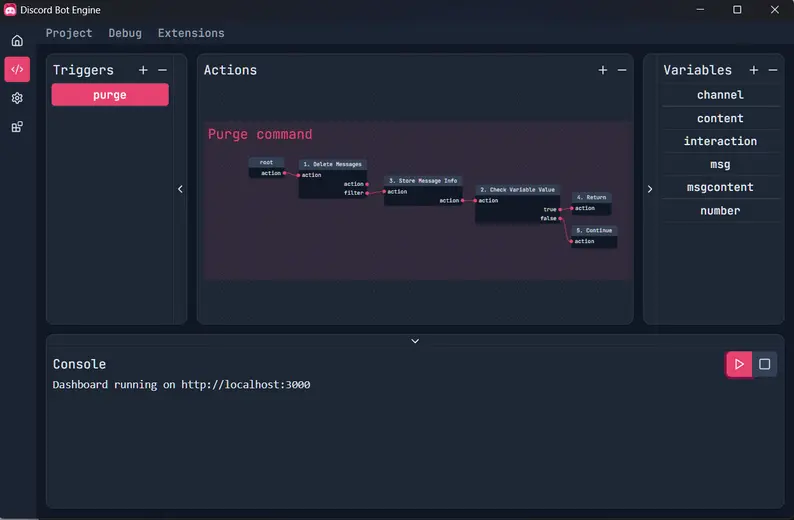794x520 pixels.
Task: Add a new action with plus icon
Action: coord(603,70)
